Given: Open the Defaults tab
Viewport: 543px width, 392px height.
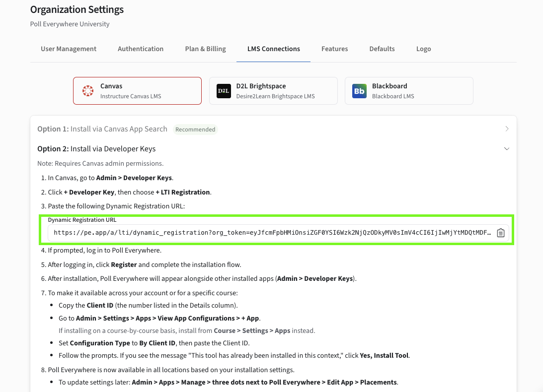Looking at the screenshot, I should tap(382, 49).
